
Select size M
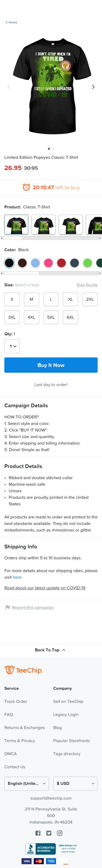tap(31, 299)
